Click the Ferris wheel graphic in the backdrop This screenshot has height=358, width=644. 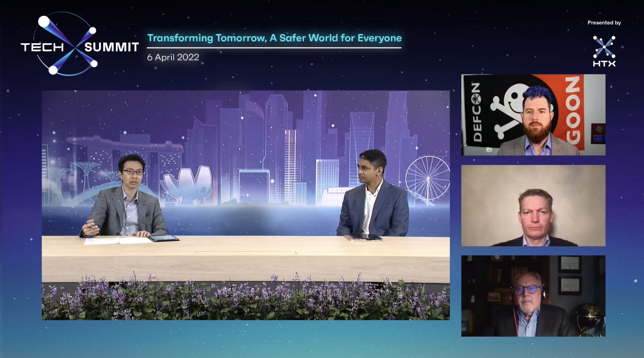(x=427, y=178)
